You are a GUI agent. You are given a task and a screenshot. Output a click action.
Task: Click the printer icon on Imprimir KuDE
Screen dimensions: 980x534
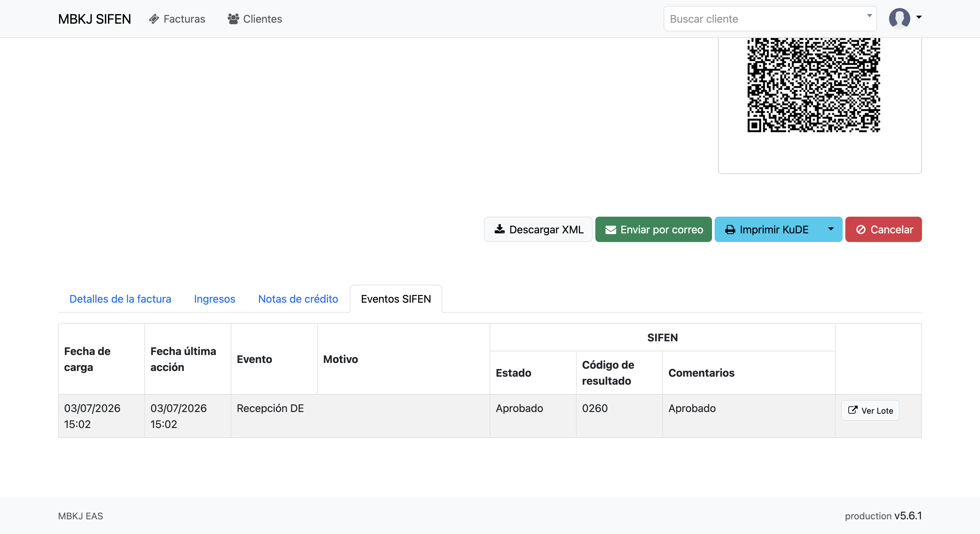pyautogui.click(x=730, y=230)
